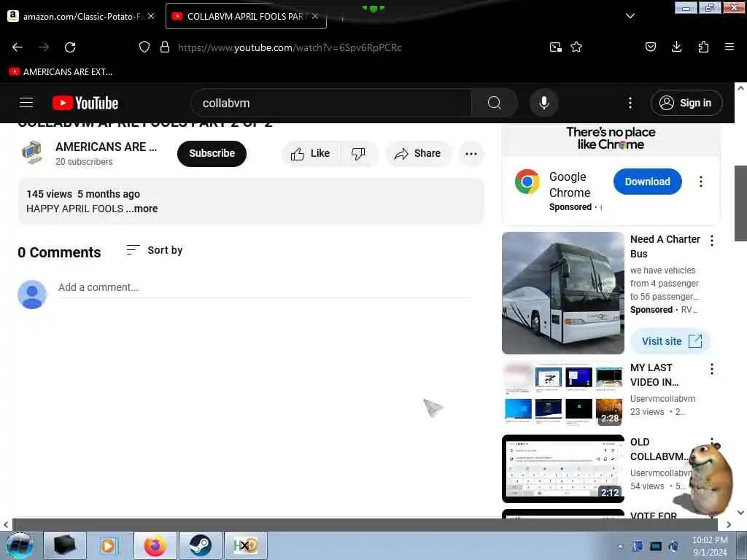Click Sign in button
The height and width of the screenshot is (560, 747).
pyautogui.click(x=686, y=103)
